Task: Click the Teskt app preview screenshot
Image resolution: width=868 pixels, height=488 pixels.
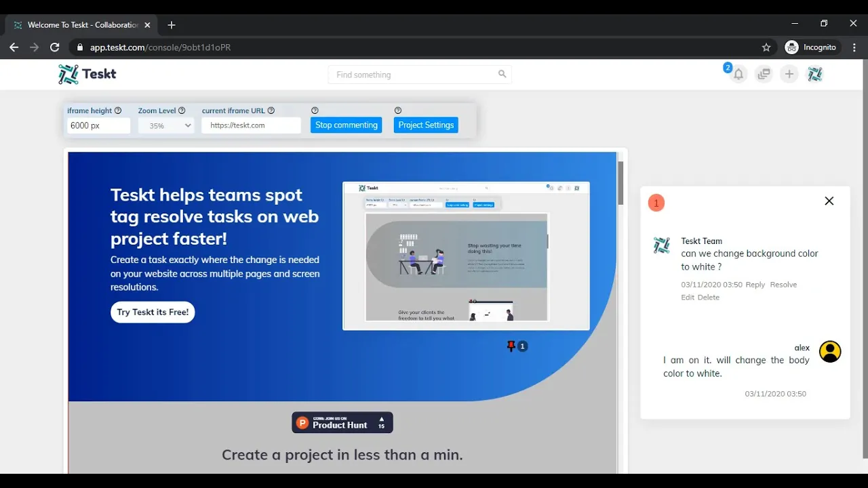Action: pyautogui.click(x=466, y=256)
